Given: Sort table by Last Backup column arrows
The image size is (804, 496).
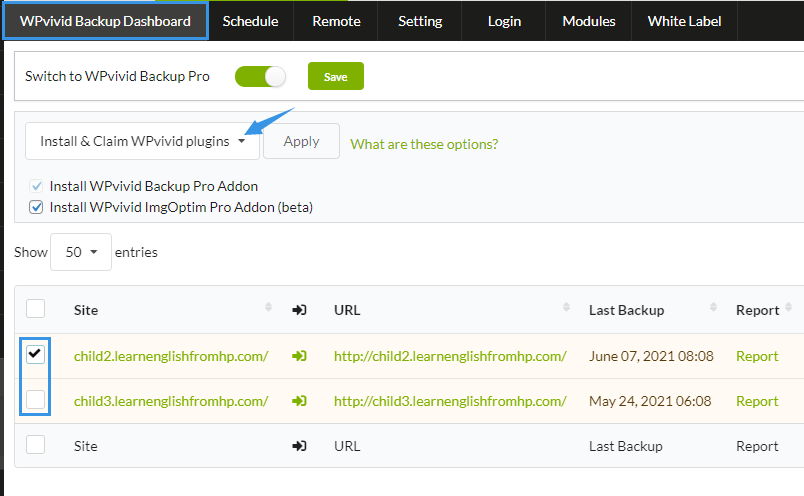Looking at the screenshot, I should click(x=713, y=307).
